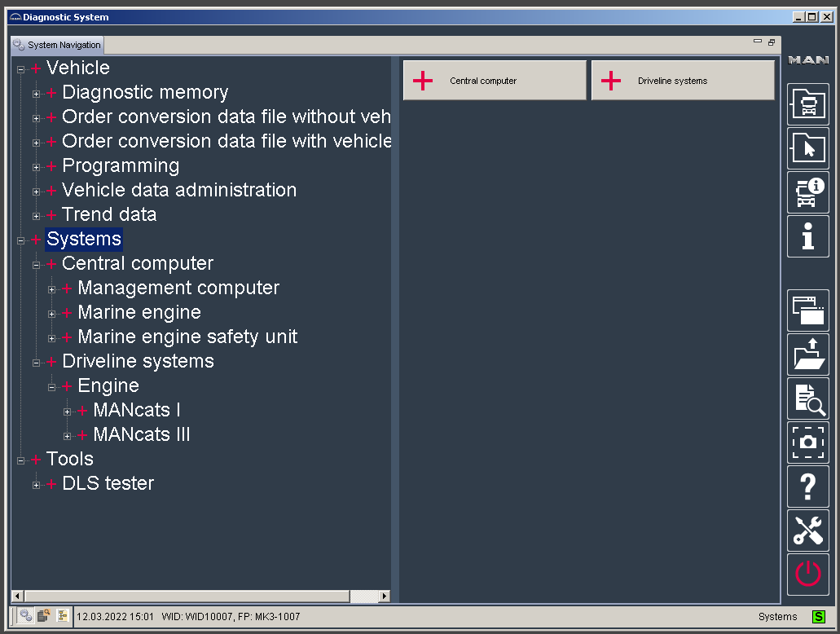Click the folder with cursor arrow icon

(808, 148)
